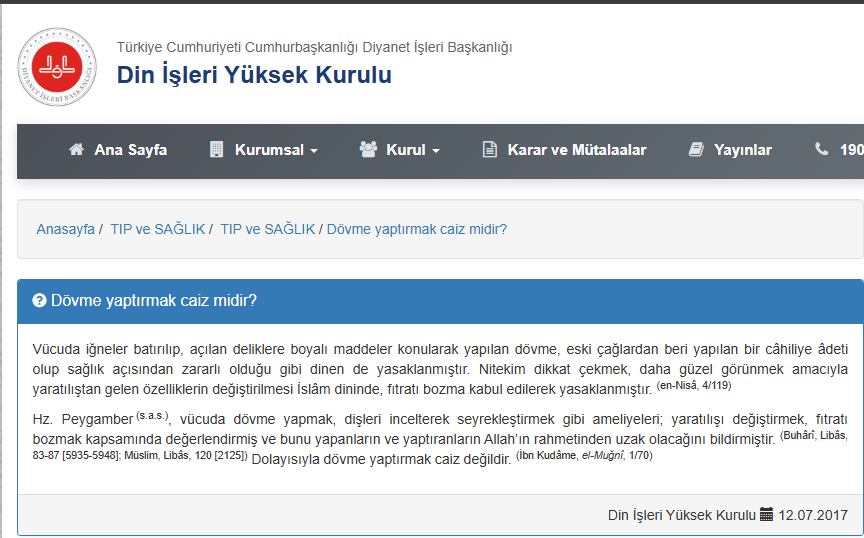Viewport: 864px width, 538px height.
Task: Click the book icon beside Yayınlar
Action: point(696,149)
